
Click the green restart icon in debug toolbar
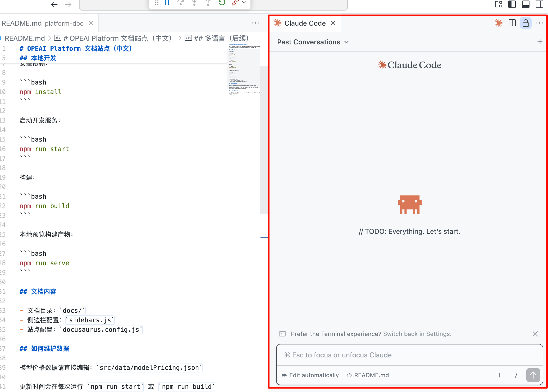222,3
